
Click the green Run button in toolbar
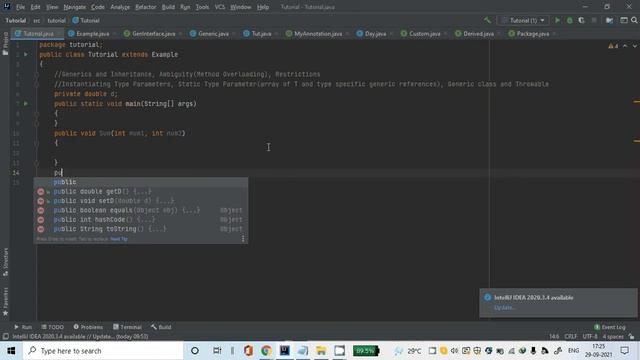click(557, 20)
